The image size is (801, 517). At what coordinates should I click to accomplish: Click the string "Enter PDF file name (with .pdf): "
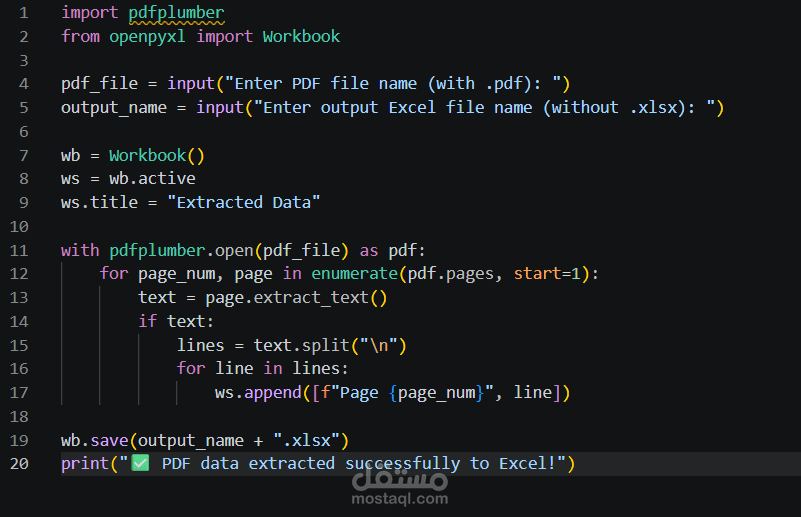click(x=393, y=84)
